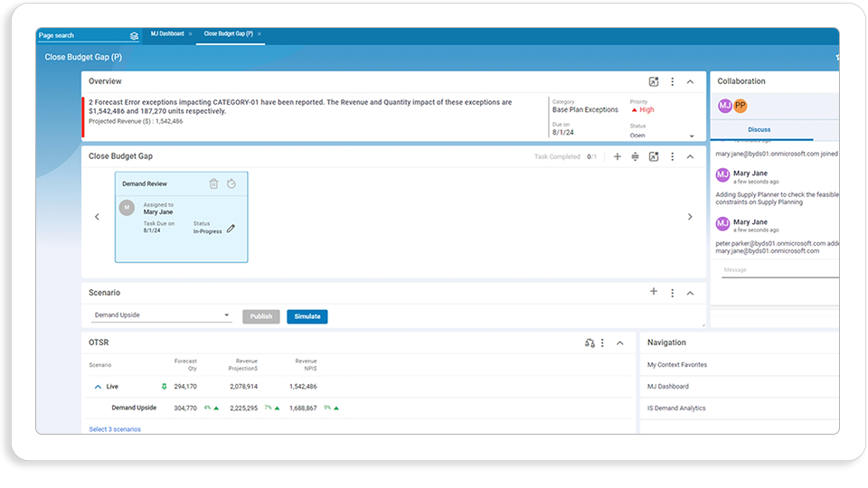Open OTSR panel three-dot menu
The width and height of the screenshot is (868, 488).
pyautogui.click(x=602, y=343)
